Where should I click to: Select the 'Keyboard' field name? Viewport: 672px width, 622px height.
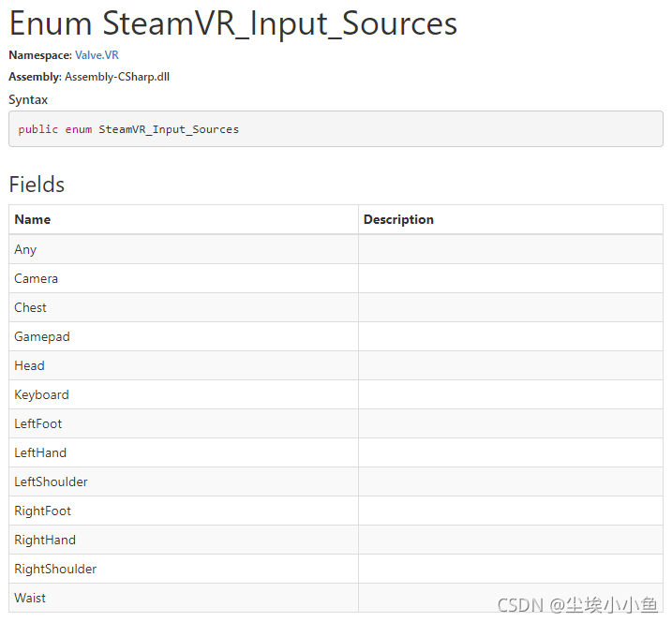pyautogui.click(x=41, y=395)
